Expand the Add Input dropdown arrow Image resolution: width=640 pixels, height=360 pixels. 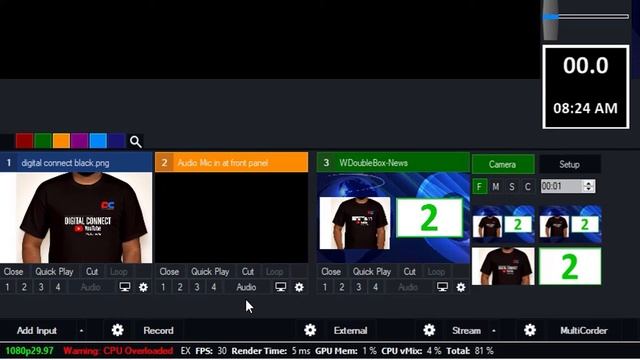[82, 331]
